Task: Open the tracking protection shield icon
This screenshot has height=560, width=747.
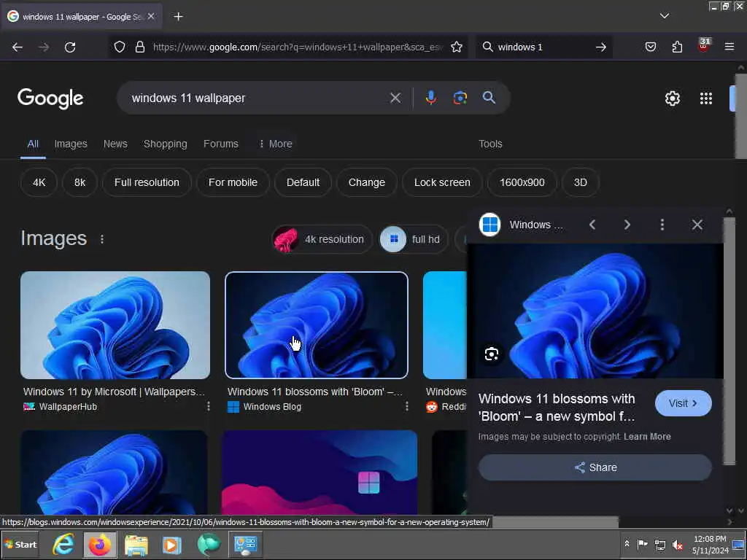Action: (120, 47)
